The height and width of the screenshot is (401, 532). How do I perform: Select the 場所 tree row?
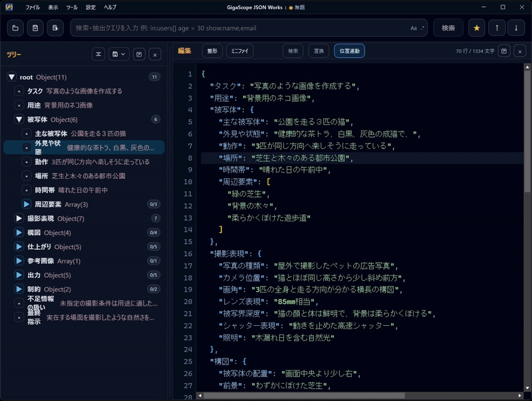pos(84,176)
